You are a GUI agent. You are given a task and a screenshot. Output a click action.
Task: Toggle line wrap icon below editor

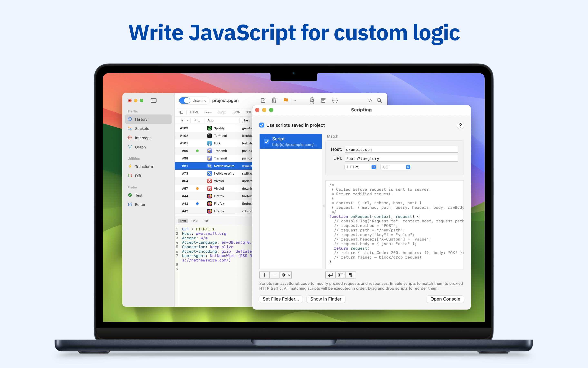[331, 275]
